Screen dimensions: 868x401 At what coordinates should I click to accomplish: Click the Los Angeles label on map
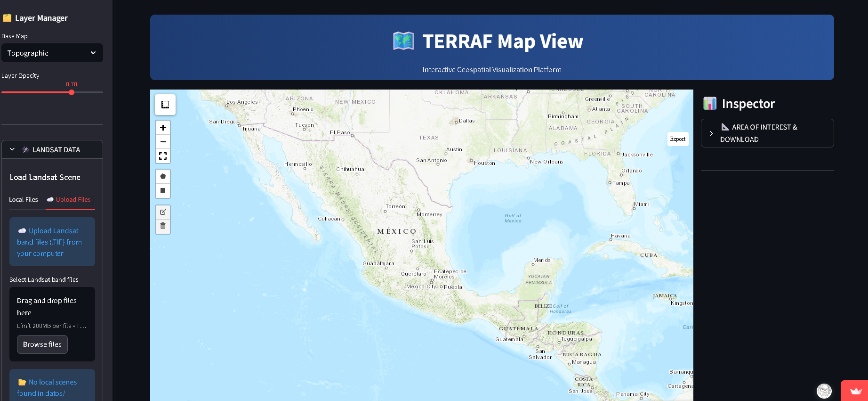[x=242, y=102]
